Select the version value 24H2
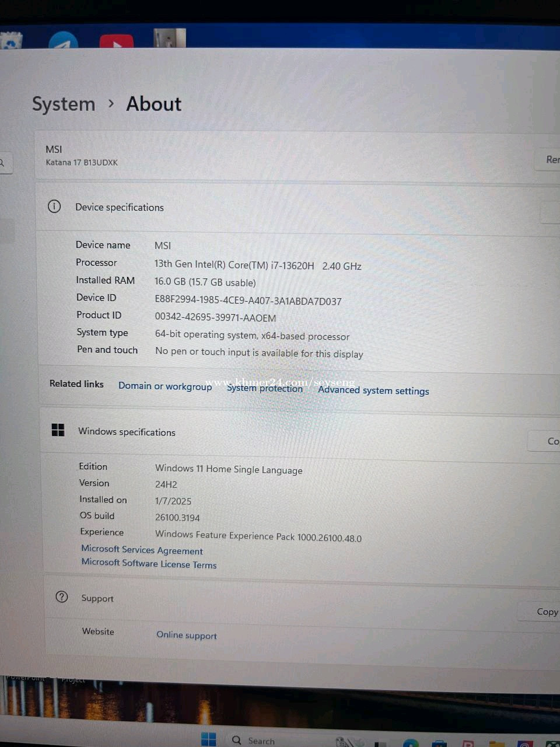Viewport: 560px width, 747px height. pos(166,484)
